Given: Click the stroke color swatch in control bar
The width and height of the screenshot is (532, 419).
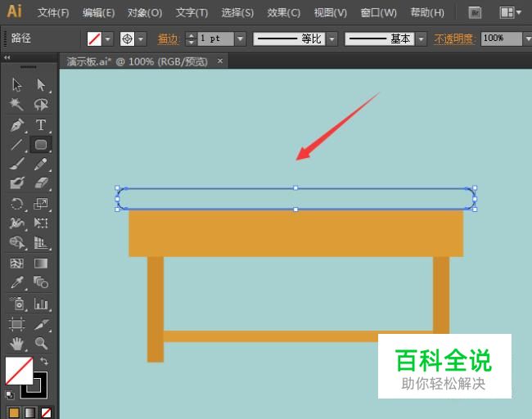Looking at the screenshot, I should coord(127,38).
